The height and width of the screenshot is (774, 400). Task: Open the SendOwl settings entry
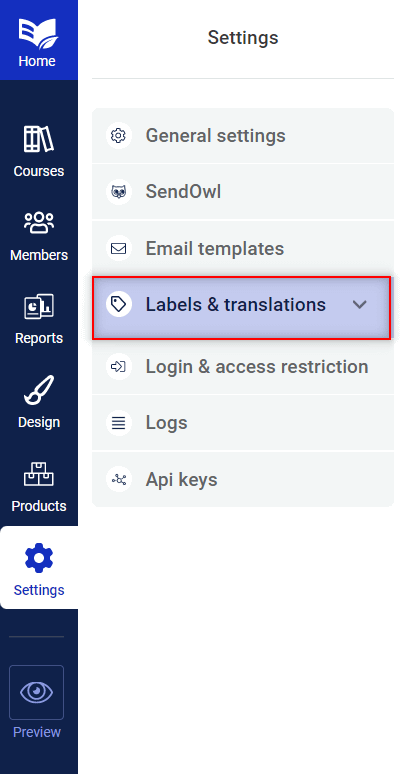[x=243, y=192]
